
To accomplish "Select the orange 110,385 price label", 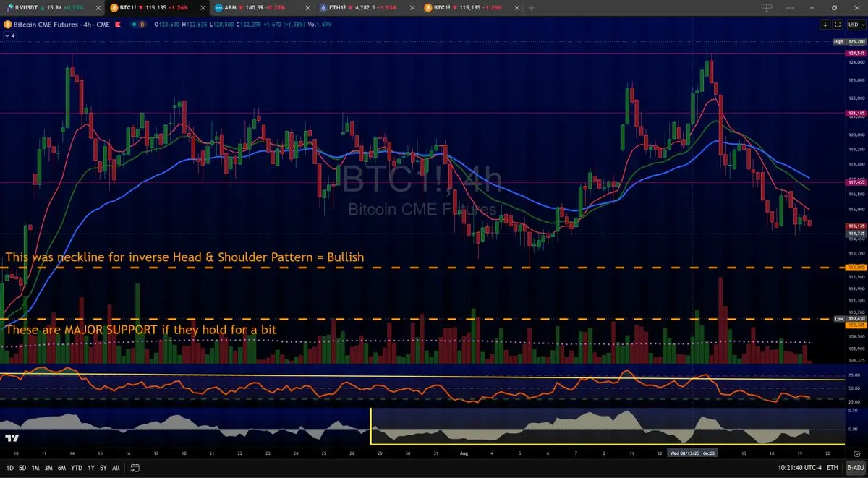I will [x=856, y=325].
